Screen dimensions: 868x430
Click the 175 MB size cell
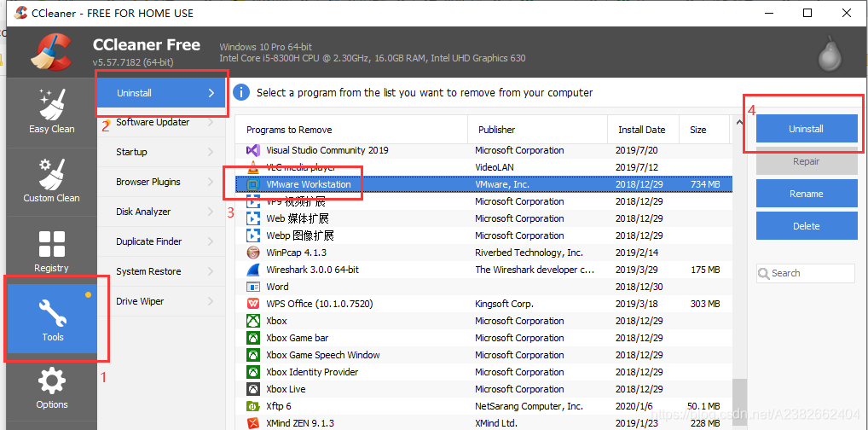point(704,270)
